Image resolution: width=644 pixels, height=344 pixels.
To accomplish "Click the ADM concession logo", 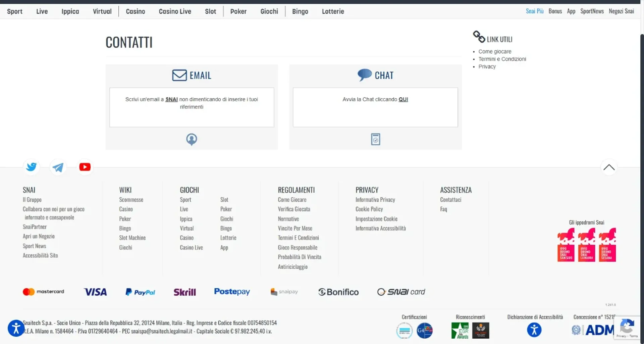I will [593, 330].
